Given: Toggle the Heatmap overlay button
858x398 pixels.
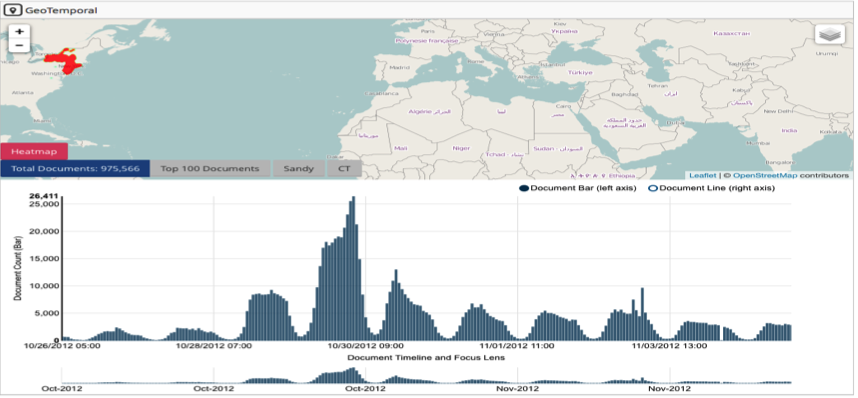Looking at the screenshot, I should 34,152.
